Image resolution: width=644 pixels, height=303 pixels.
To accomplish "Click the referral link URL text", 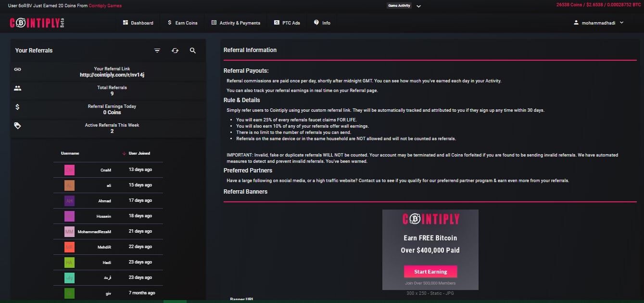I will (x=112, y=75).
